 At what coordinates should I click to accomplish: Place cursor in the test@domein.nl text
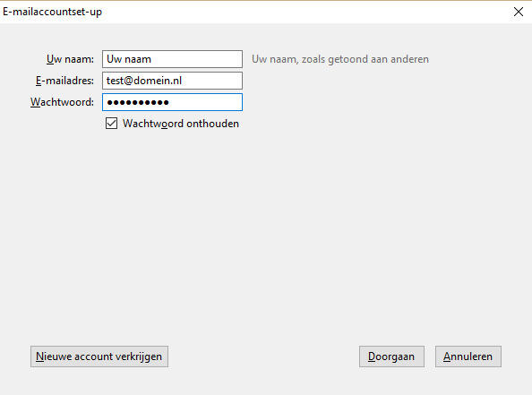coord(144,81)
